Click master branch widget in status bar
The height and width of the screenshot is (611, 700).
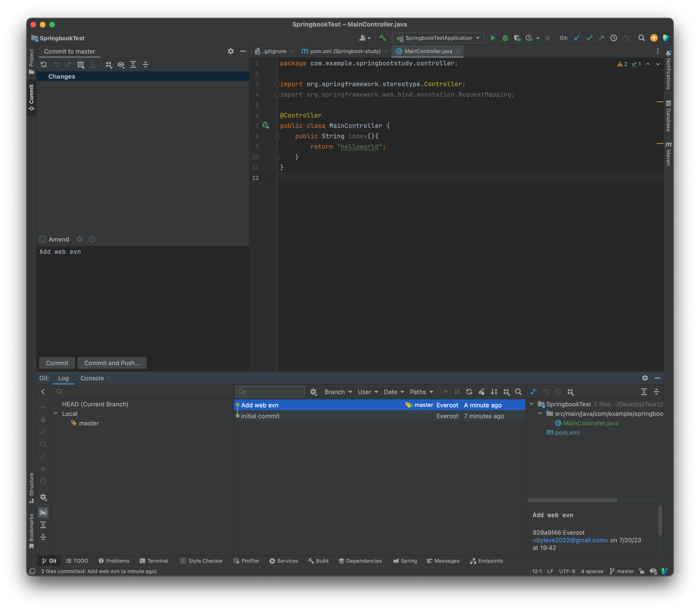click(622, 571)
